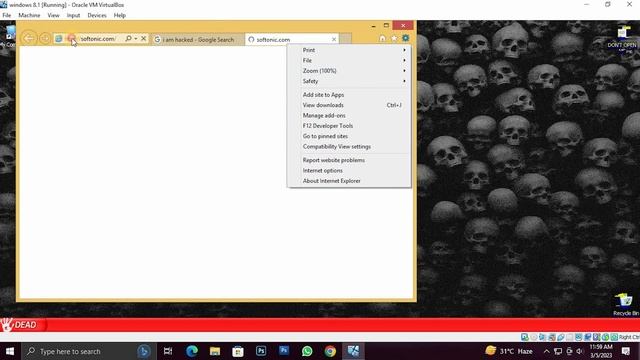Close the softonic.com tab
640x360 pixels.
334,39
